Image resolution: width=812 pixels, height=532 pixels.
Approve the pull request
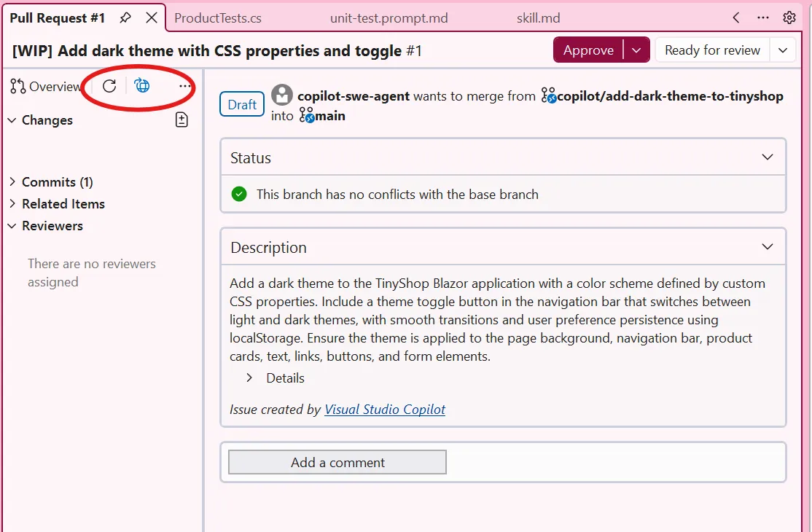coord(588,50)
